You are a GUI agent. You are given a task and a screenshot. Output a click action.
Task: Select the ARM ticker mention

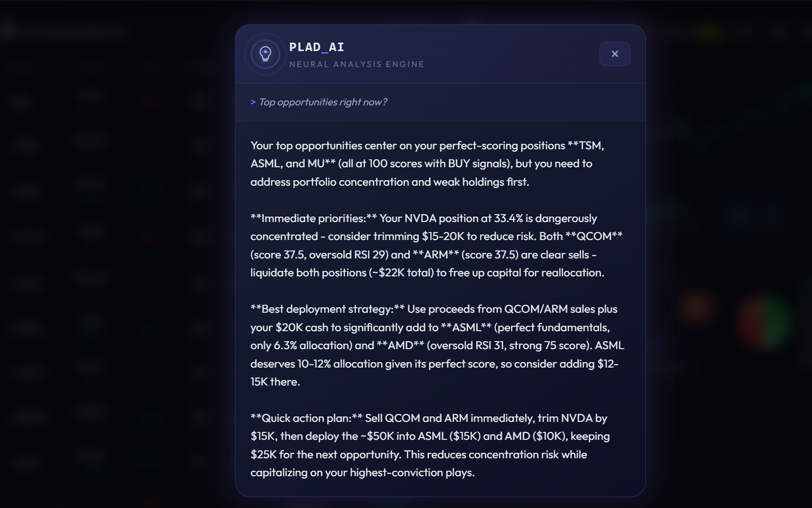(x=436, y=254)
